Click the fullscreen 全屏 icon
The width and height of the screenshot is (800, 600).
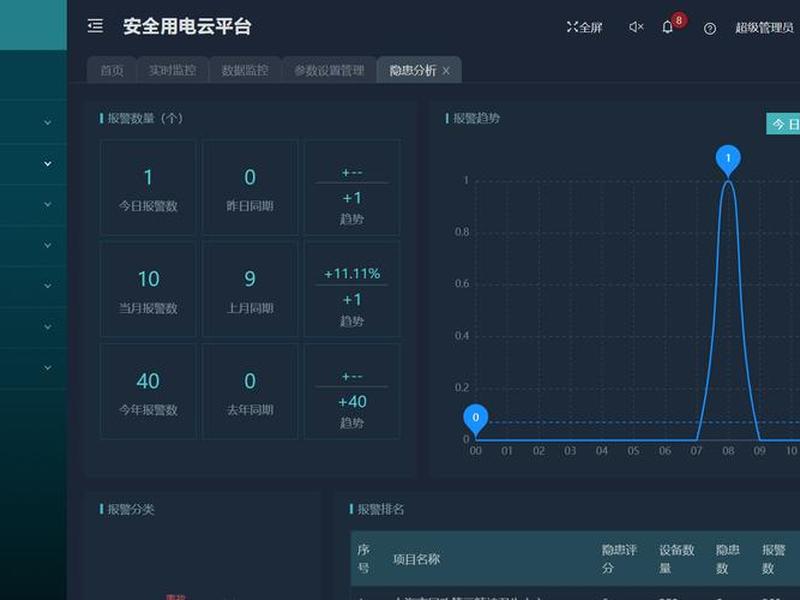584,27
